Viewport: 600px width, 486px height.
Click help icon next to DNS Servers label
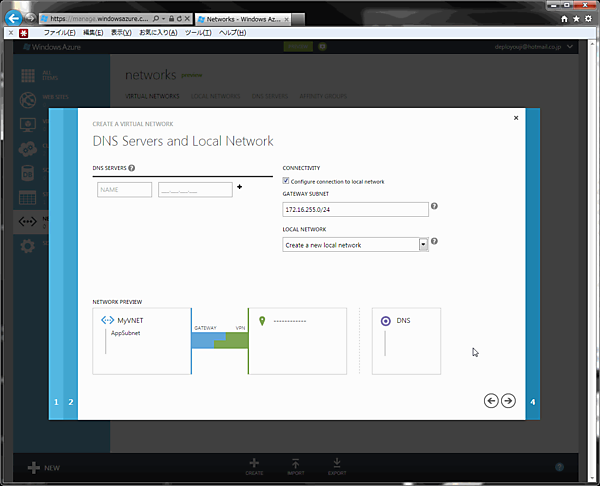(132, 168)
